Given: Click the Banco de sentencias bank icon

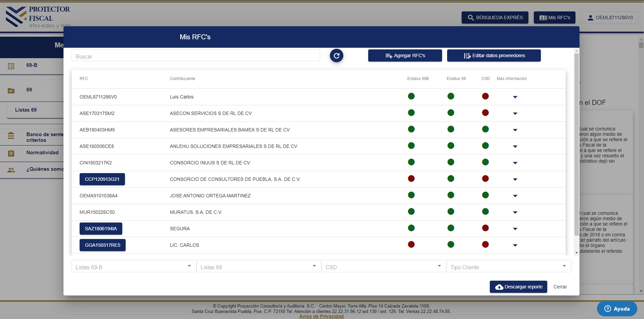Looking at the screenshot, I should tap(11, 135).
